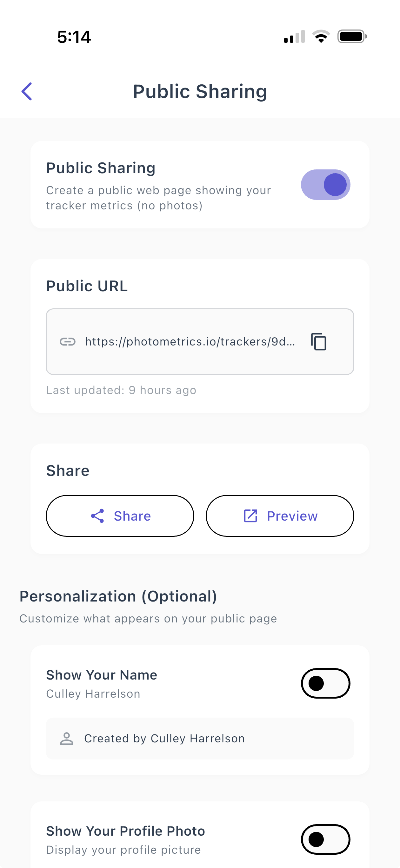Click the link icon in the URL field
The width and height of the screenshot is (400, 868).
68,341
